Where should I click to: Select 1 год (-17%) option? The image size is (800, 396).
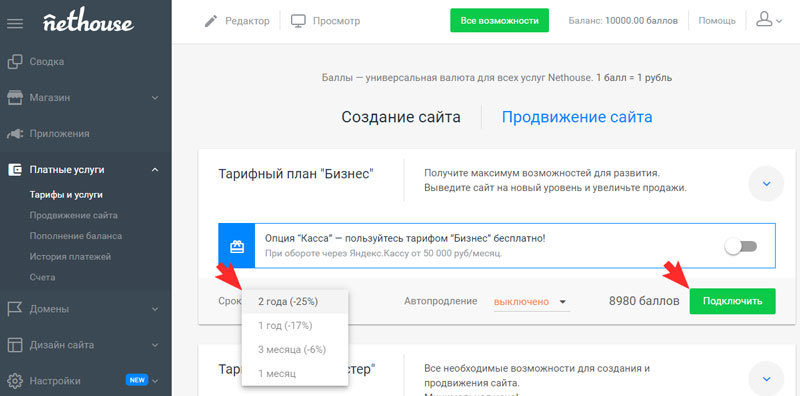(294, 326)
